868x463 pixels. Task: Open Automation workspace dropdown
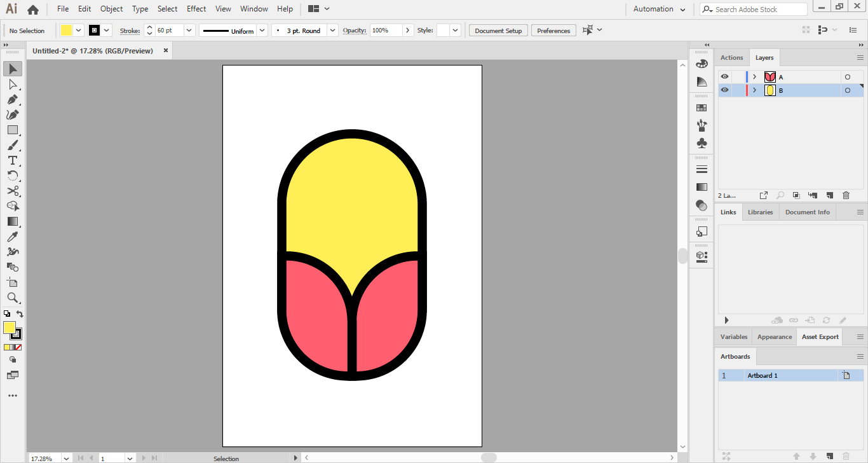(x=660, y=9)
